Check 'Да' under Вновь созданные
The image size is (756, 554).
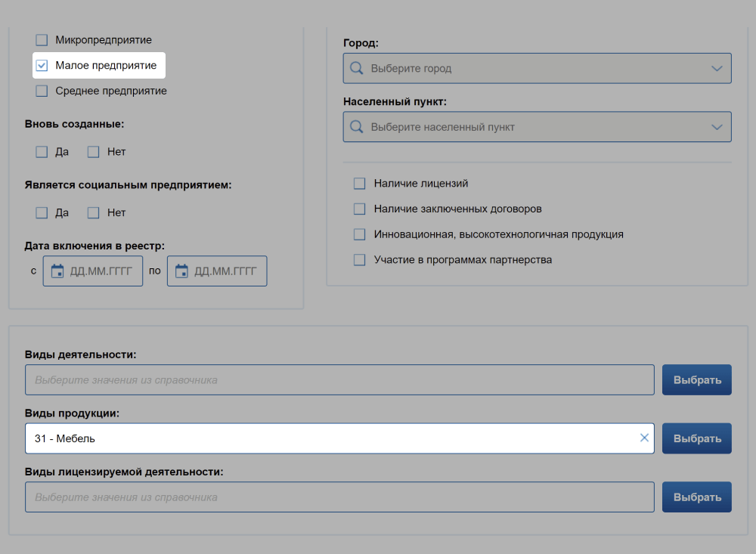tap(42, 152)
